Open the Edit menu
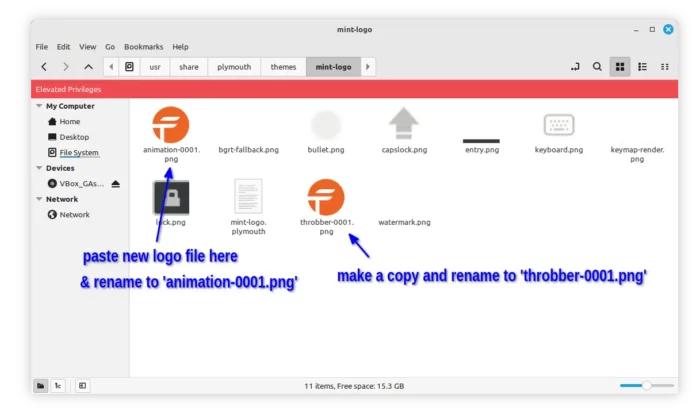 (63, 47)
